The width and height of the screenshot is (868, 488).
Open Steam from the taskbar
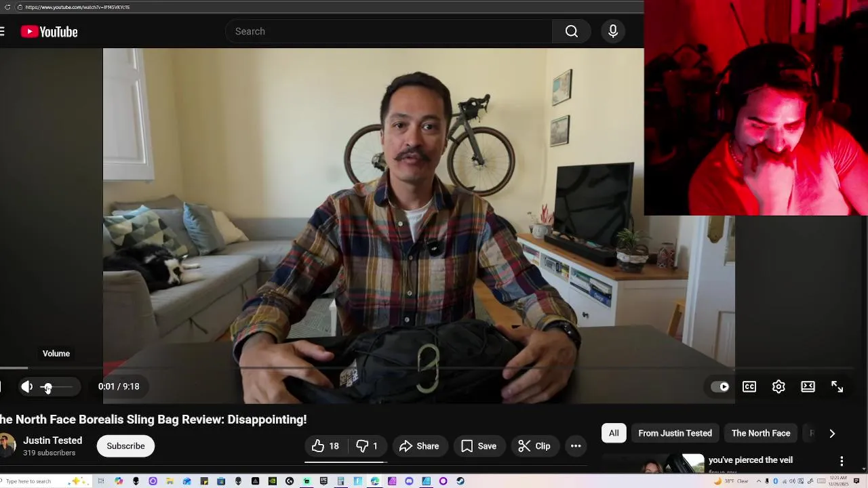(460, 481)
